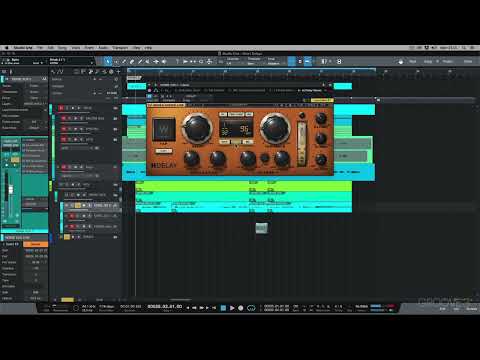Close the H-Delay plugin window
Viewport: 480px width, 360px height.
click(x=330, y=85)
